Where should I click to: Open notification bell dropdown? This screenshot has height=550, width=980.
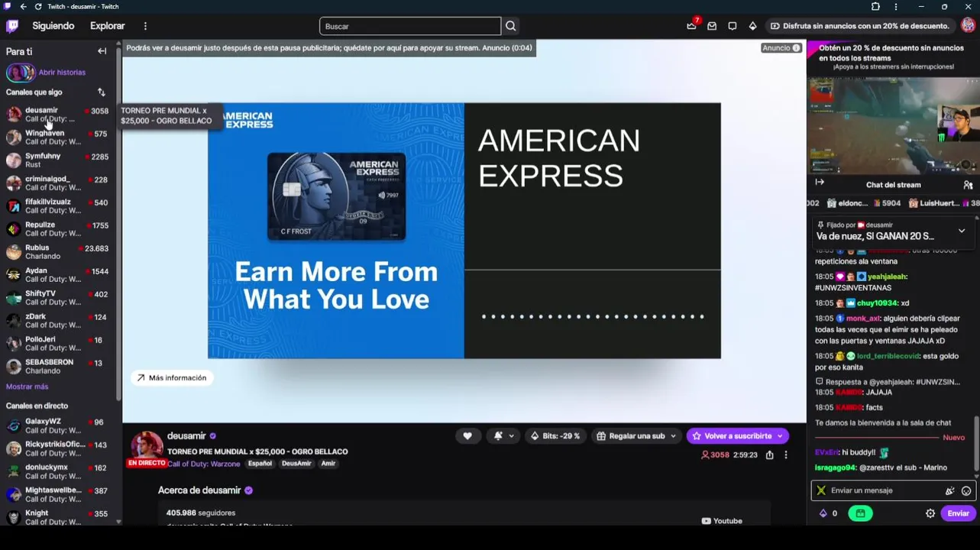pyautogui.click(x=503, y=436)
